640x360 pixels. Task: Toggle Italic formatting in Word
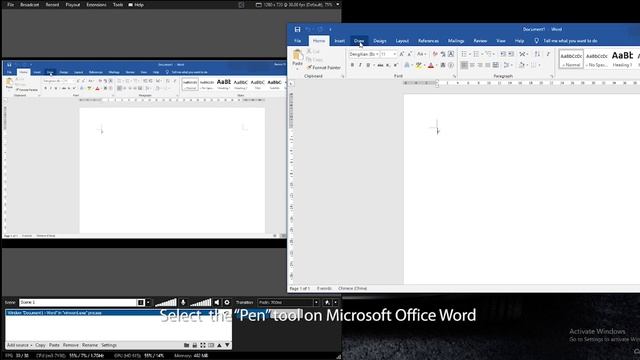pos(360,65)
